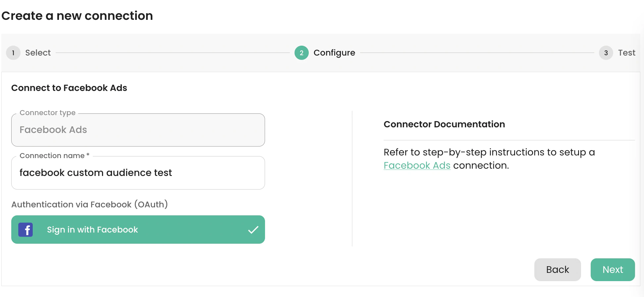
Task: Jump to the Test step label
Action: pyautogui.click(x=627, y=53)
